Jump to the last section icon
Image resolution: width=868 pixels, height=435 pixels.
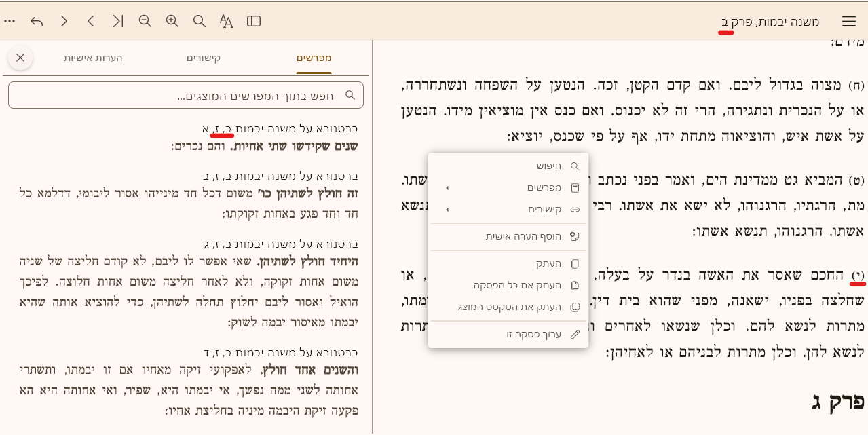click(x=117, y=21)
